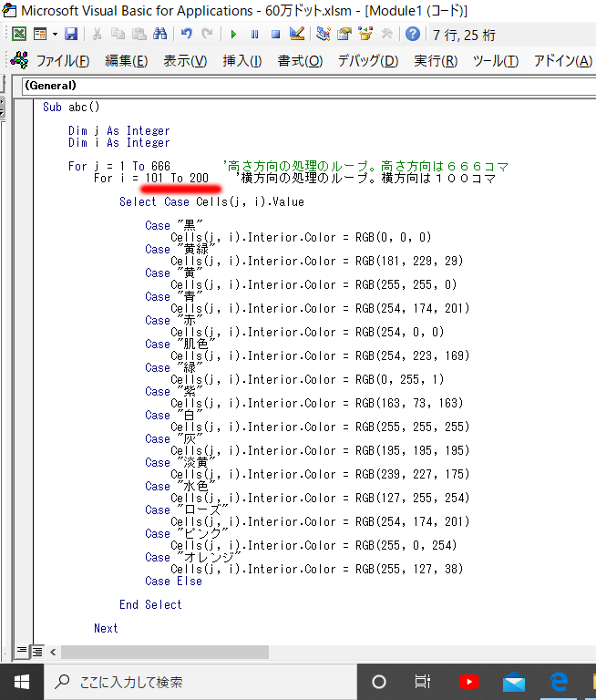This screenshot has width=596, height=700.
Task: Toggle Design Mode icon
Action: (x=297, y=34)
